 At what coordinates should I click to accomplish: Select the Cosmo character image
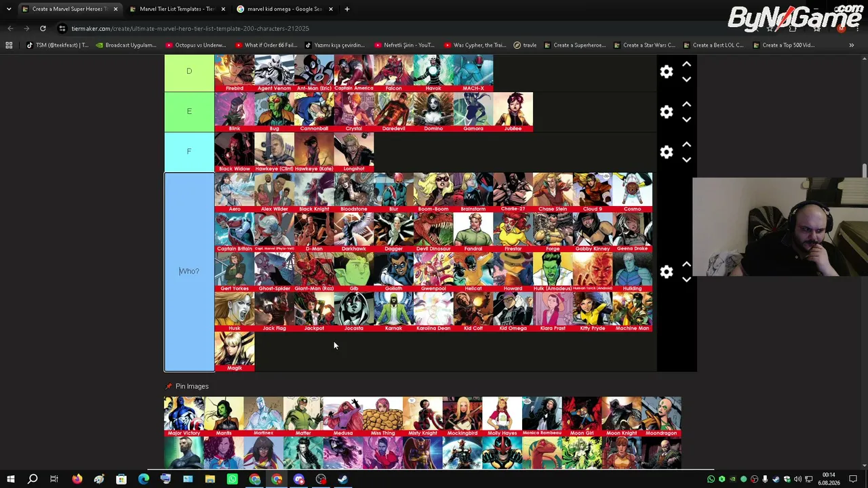[633, 192]
